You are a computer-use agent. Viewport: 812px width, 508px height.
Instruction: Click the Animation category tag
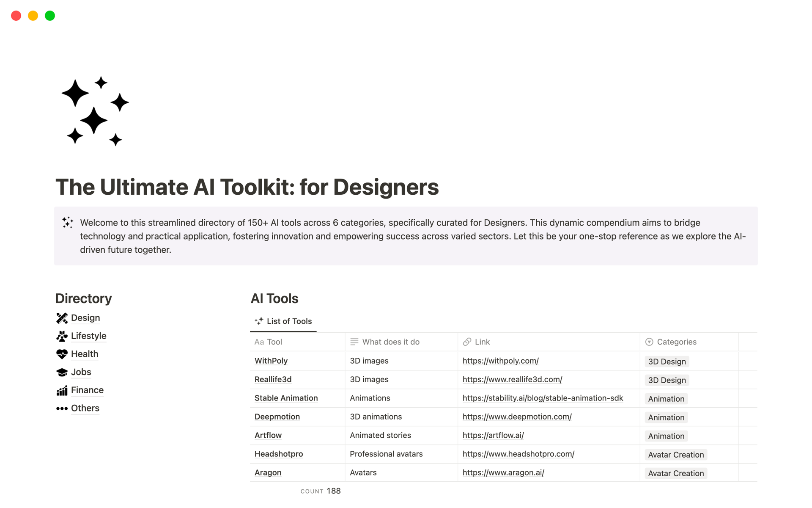pyautogui.click(x=665, y=398)
